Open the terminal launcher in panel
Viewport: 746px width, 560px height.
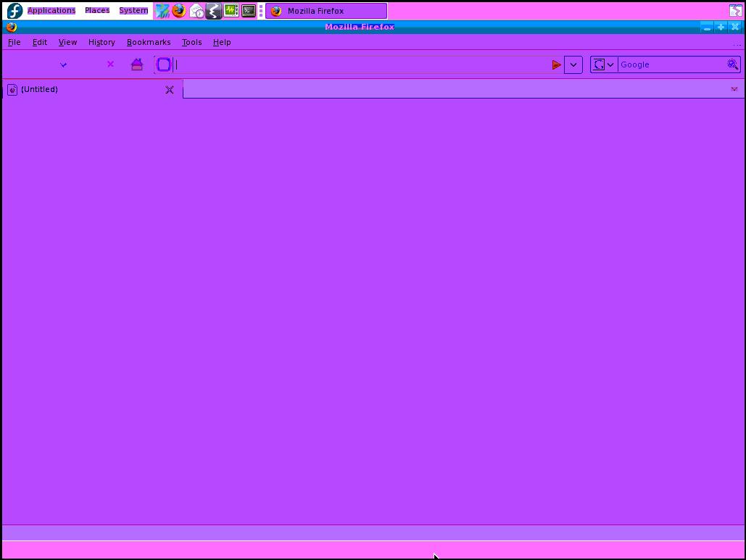(x=249, y=11)
